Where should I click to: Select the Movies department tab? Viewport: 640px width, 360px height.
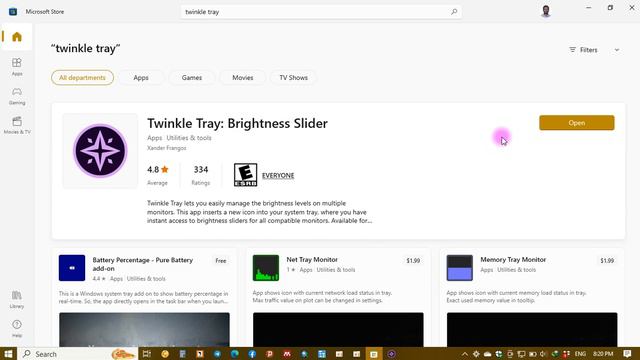[x=242, y=78]
